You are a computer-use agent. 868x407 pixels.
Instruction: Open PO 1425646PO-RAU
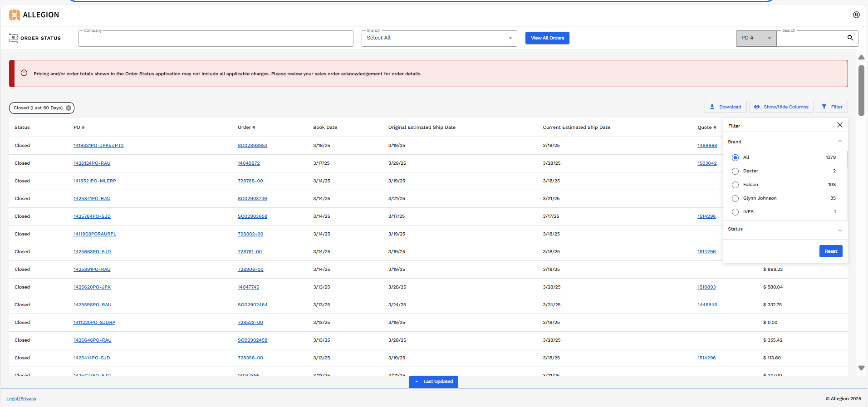93,340
